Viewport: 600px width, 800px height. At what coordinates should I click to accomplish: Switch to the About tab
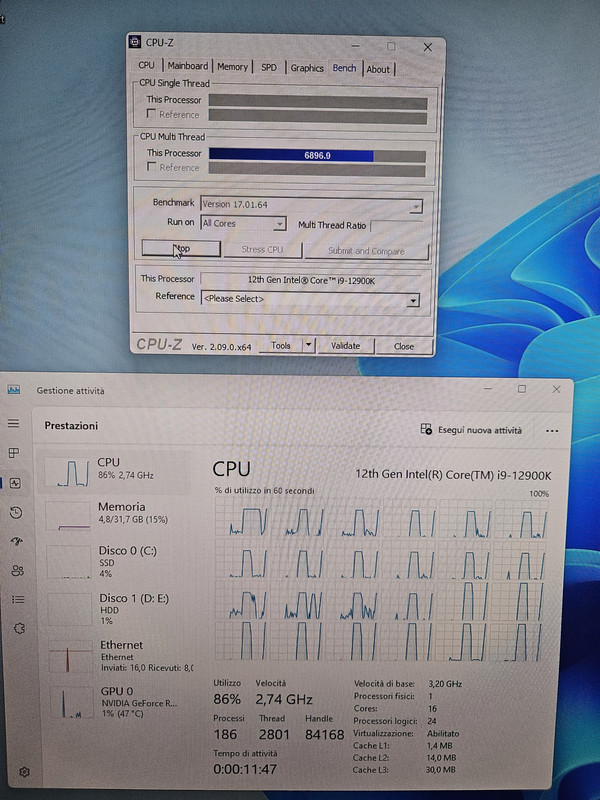(378, 69)
